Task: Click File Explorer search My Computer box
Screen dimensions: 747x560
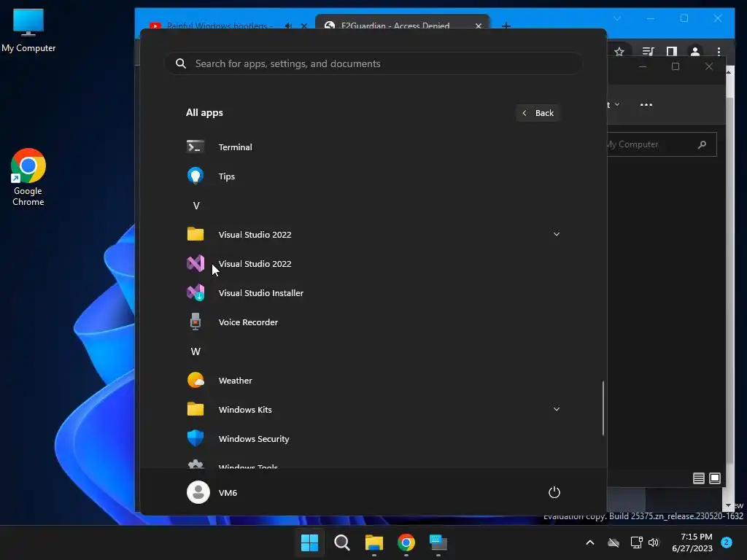Action: [x=662, y=144]
